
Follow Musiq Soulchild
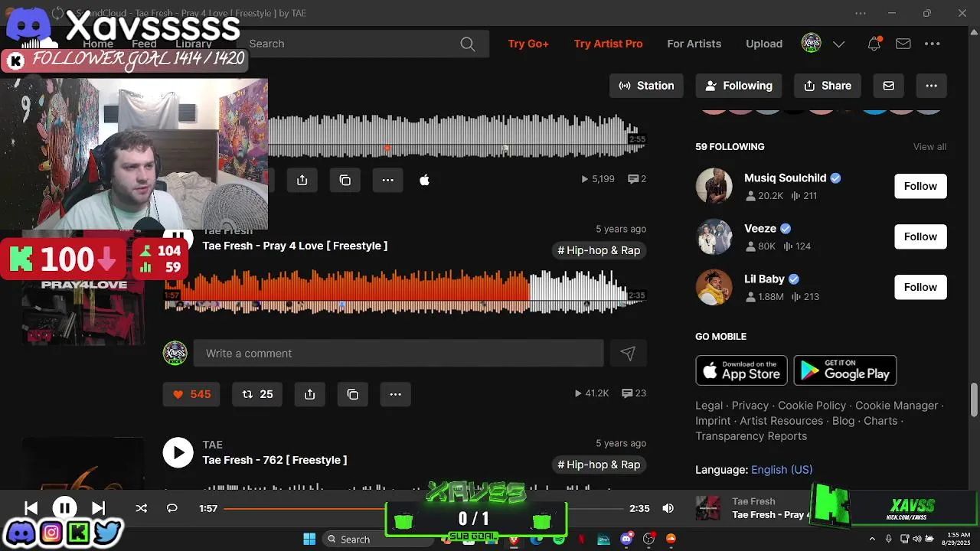(920, 186)
